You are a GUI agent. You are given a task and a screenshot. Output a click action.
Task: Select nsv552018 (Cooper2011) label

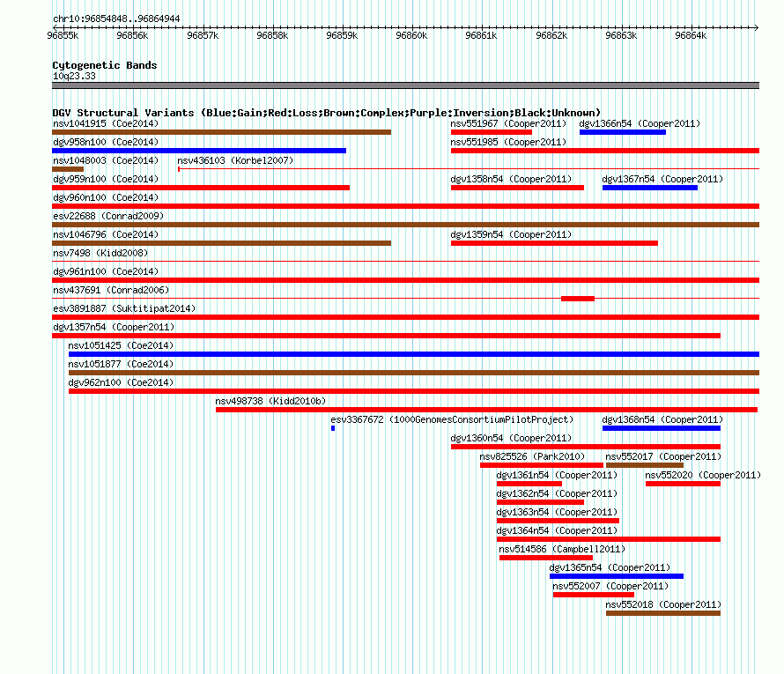pos(663,604)
